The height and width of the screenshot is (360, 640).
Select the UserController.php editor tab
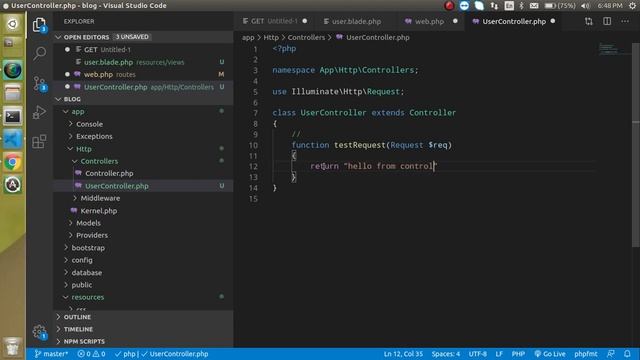pyautogui.click(x=513, y=21)
